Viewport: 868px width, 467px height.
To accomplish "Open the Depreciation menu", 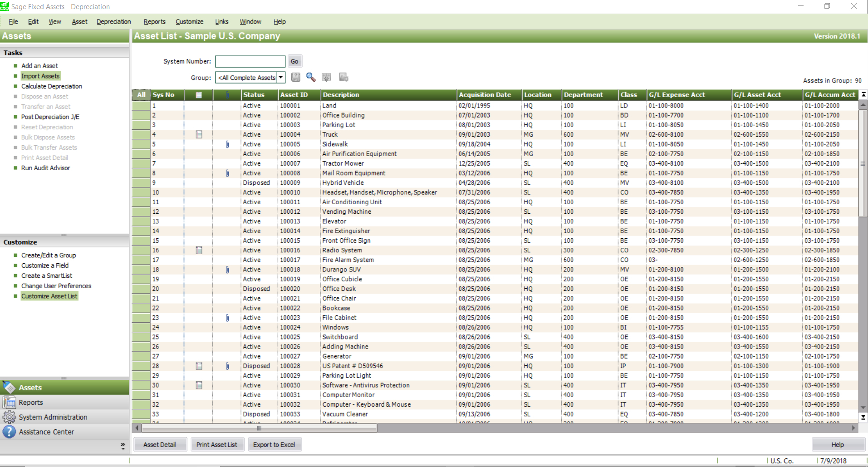I will pyautogui.click(x=113, y=22).
